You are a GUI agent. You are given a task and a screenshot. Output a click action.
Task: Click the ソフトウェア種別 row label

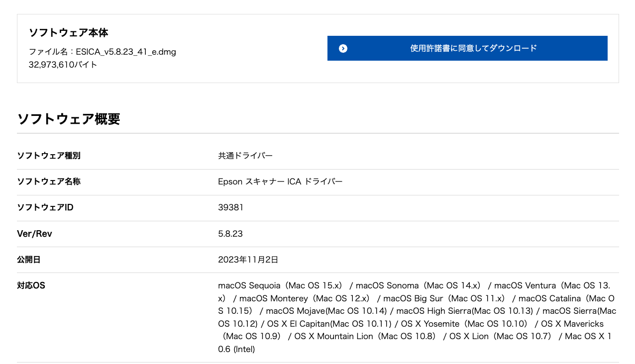49,156
